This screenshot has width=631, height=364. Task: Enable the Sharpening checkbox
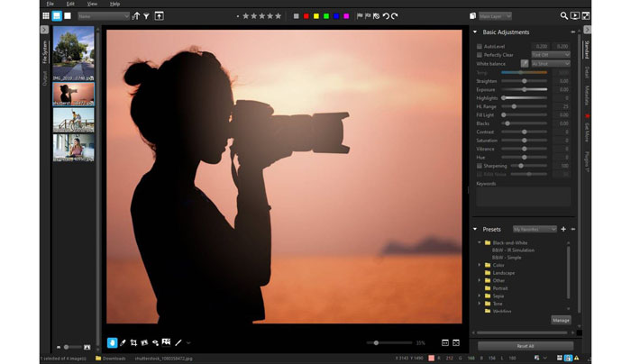(x=479, y=166)
